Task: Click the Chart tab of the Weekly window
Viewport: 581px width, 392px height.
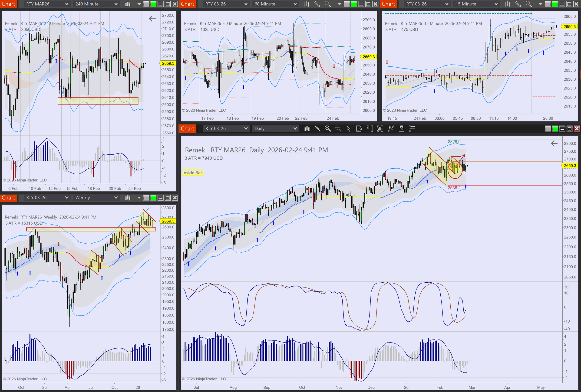Action: (x=9, y=198)
